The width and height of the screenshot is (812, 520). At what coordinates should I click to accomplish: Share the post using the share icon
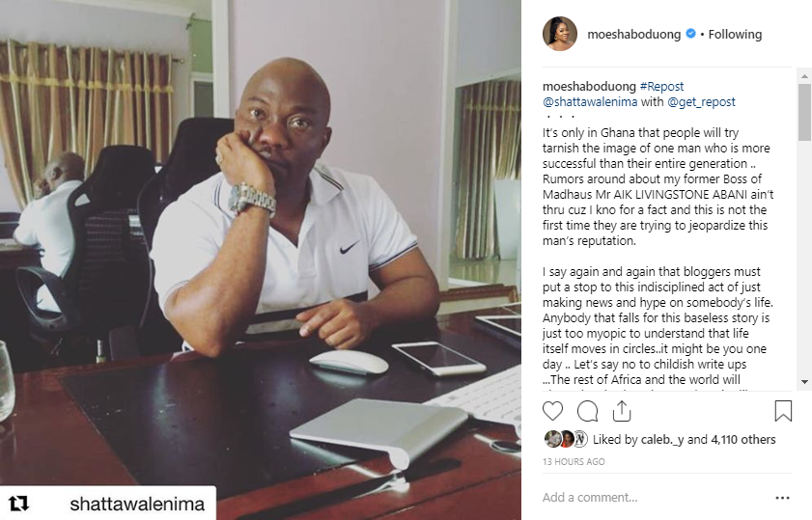pos(622,411)
